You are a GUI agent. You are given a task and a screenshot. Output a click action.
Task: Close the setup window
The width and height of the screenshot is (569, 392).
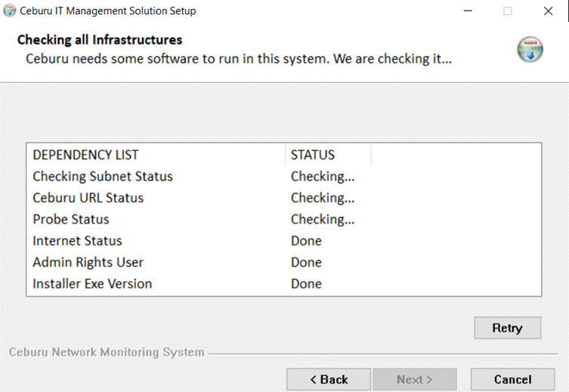pos(548,11)
